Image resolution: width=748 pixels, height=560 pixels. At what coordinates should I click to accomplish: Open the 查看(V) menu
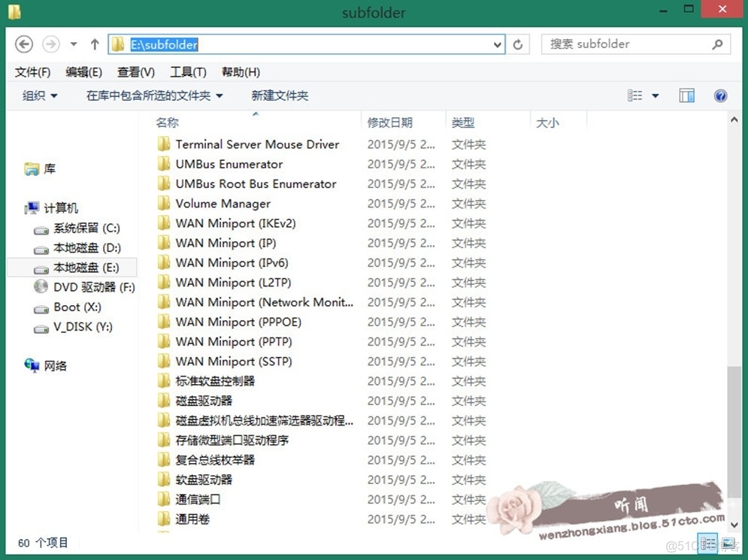point(135,71)
